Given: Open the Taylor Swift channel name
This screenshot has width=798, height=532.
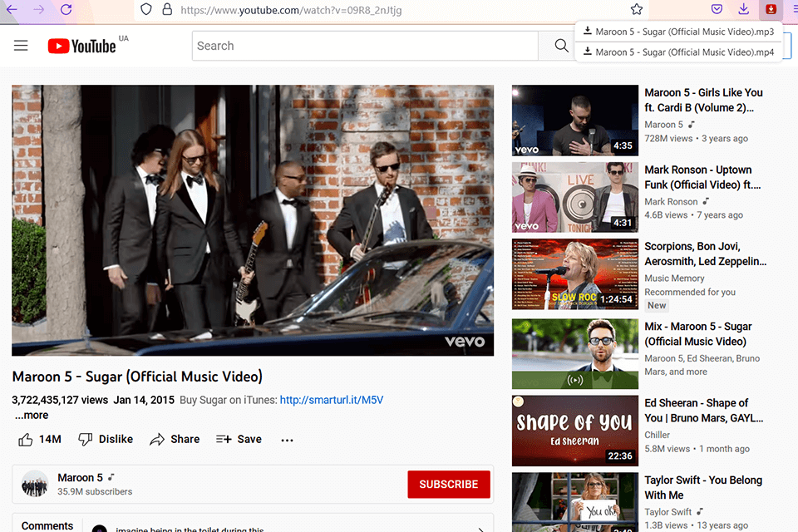Looking at the screenshot, I should tap(667, 512).
